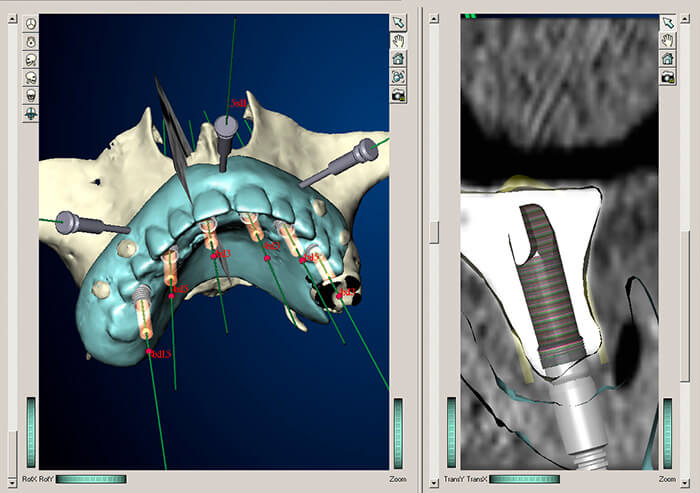Screen dimensions: 700x493
Task: Click the RotX vertical slider in 3D view
Action: tap(30, 432)
